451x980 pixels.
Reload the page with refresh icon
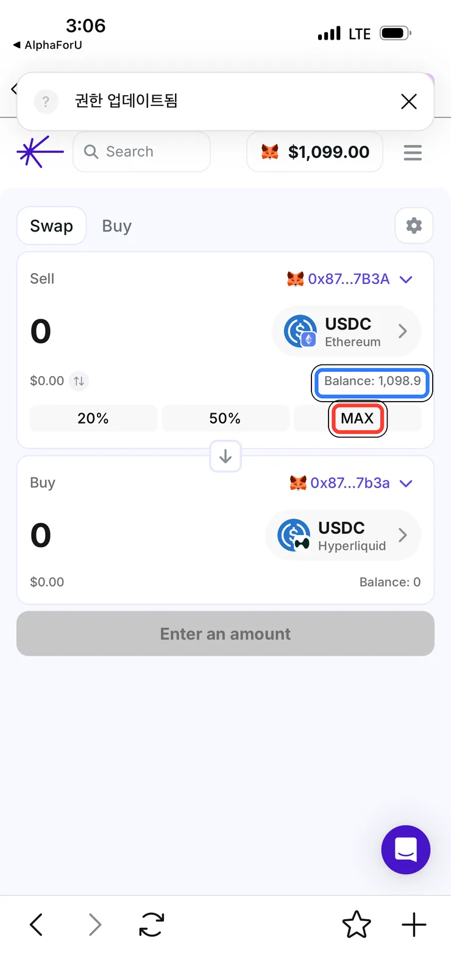pos(151,925)
